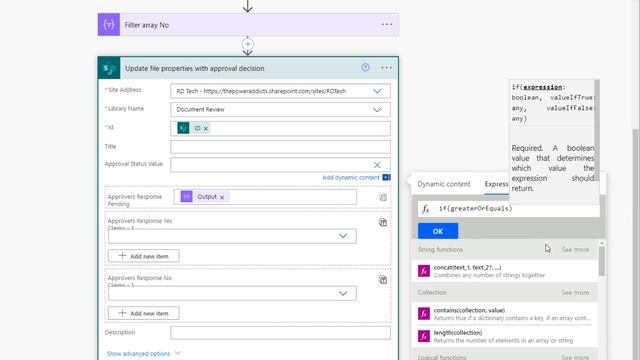Image resolution: width=640 pixels, height=360 pixels.
Task: Click the contains function icon
Action: (x=424, y=313)
